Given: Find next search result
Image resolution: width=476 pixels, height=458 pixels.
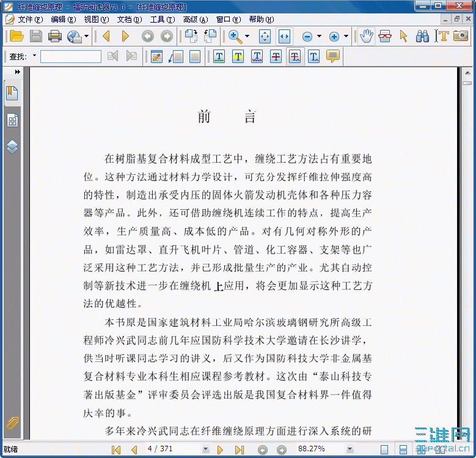Looking at the screenshot, I should [131, 56].
